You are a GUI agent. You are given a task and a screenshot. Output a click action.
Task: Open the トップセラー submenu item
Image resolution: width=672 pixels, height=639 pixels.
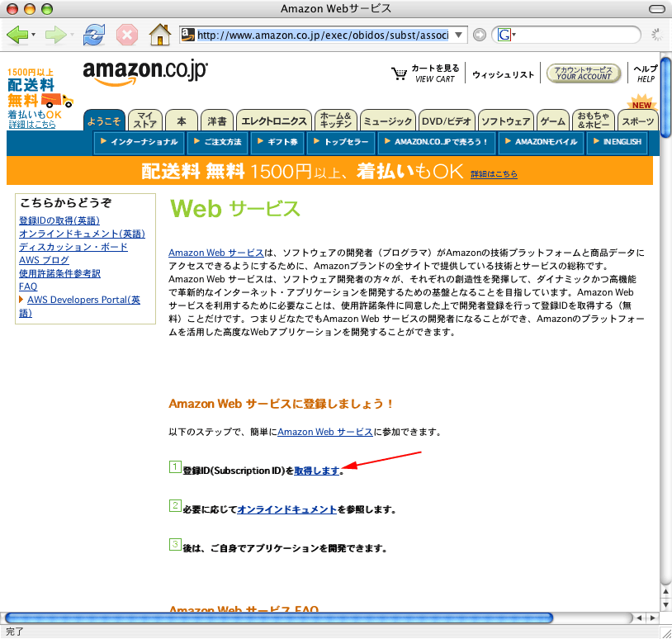(341, 142)
